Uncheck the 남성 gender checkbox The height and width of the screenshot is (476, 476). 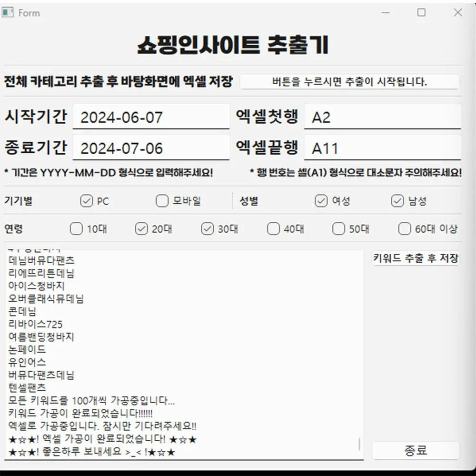(397, 201)
